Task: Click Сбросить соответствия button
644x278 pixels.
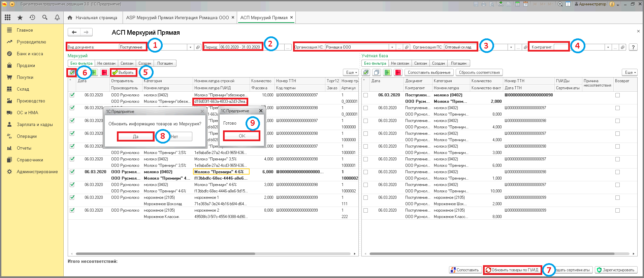Action: coord(479,72)
